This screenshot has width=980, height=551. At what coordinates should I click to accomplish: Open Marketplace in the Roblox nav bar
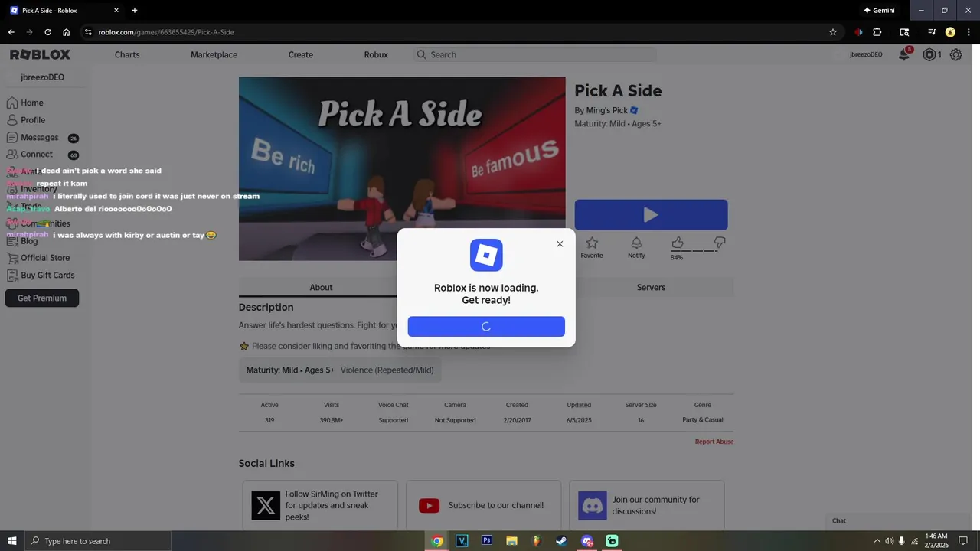(214, 54)
